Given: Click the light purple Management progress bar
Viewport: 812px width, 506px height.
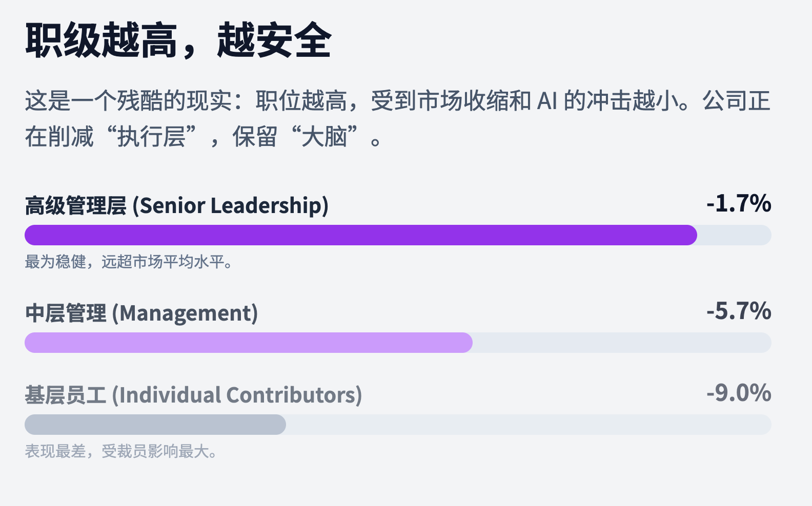Looking at the screenshot, I should pyautogui.click(x=248, y=343).
